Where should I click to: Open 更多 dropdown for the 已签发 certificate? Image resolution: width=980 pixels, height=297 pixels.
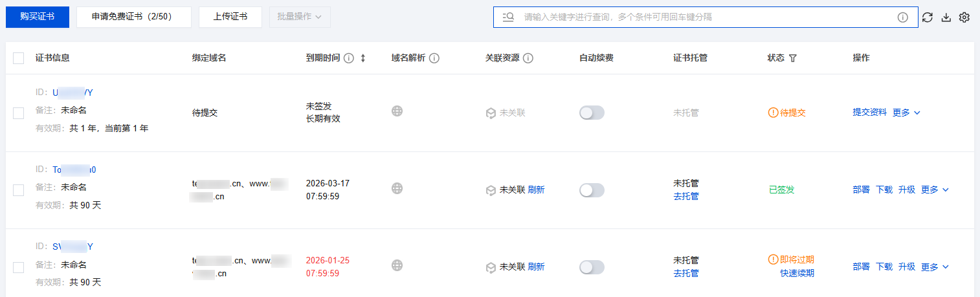point(935,190)
